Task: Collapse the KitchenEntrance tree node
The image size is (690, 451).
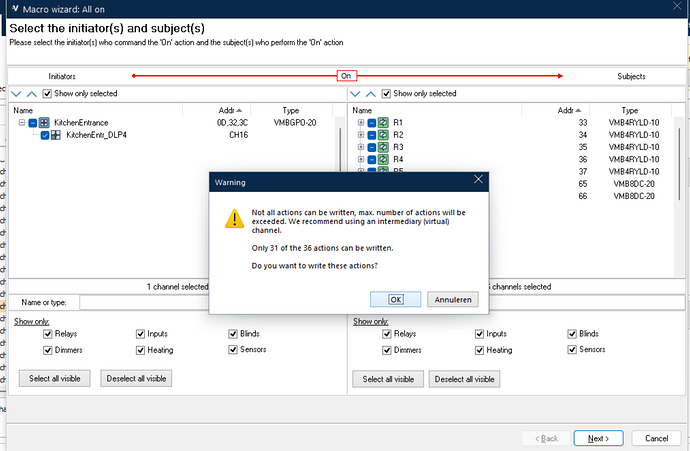Action: click(x=22, y=122)
